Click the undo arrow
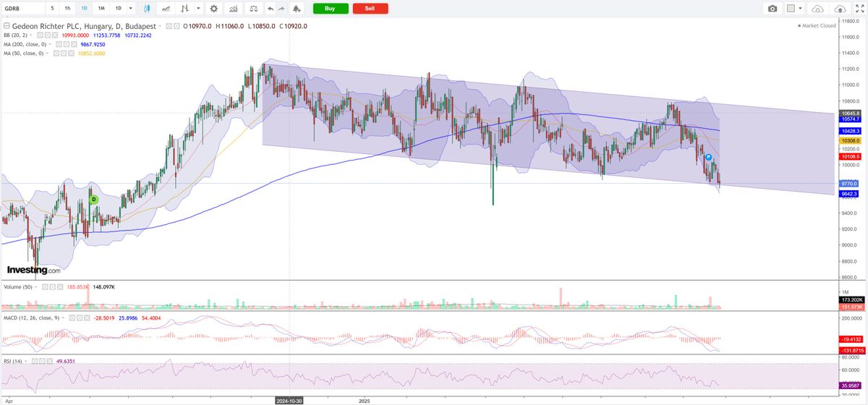The image size is (868, 405). coord(270,8)
